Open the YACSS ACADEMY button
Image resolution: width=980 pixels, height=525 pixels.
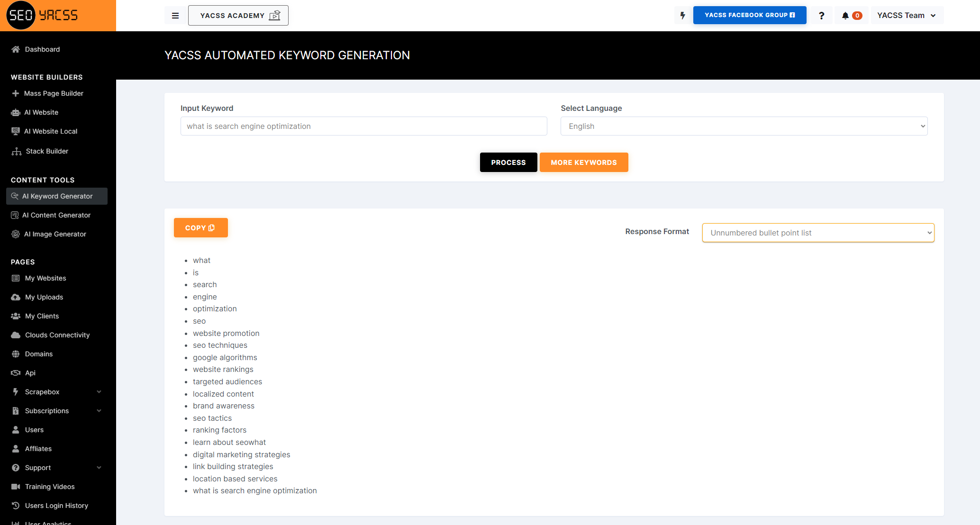(238, 16)
